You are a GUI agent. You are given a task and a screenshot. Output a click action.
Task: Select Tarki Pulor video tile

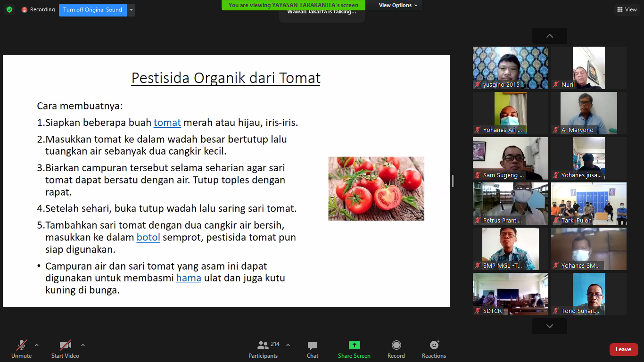point(589,204)
